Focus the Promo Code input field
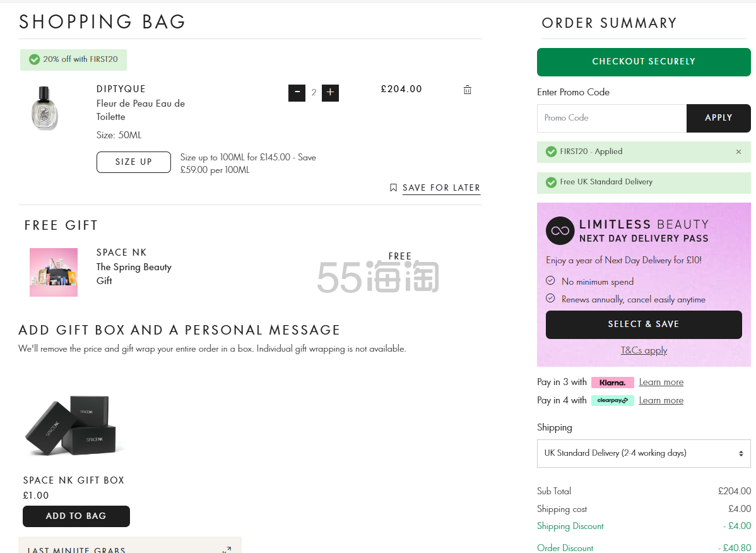The height and width of the screenshot is (553, 756). 611,118
